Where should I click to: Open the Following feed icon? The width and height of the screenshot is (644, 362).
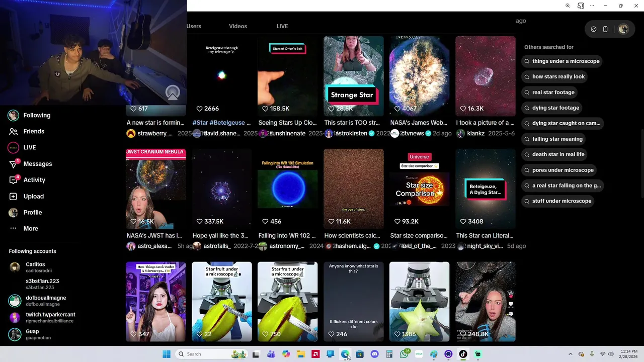tap(14, 115)
